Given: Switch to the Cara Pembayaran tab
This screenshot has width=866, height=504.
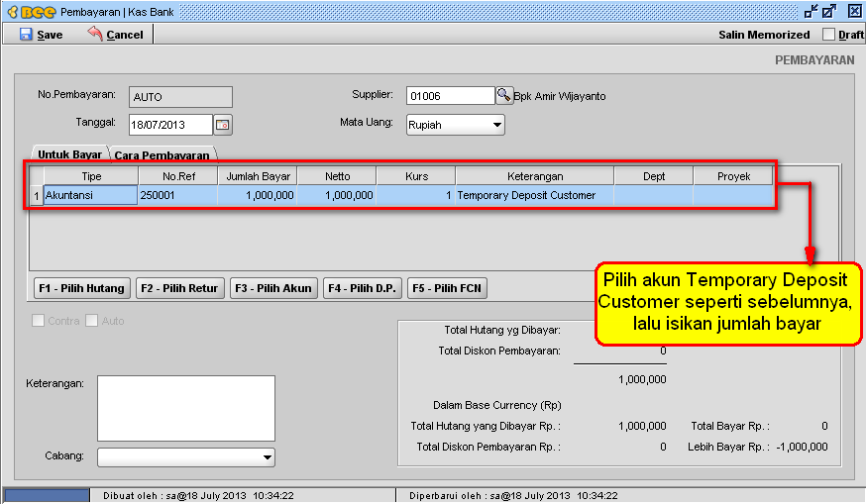Looking at the screenshot, I should [162, 155].
